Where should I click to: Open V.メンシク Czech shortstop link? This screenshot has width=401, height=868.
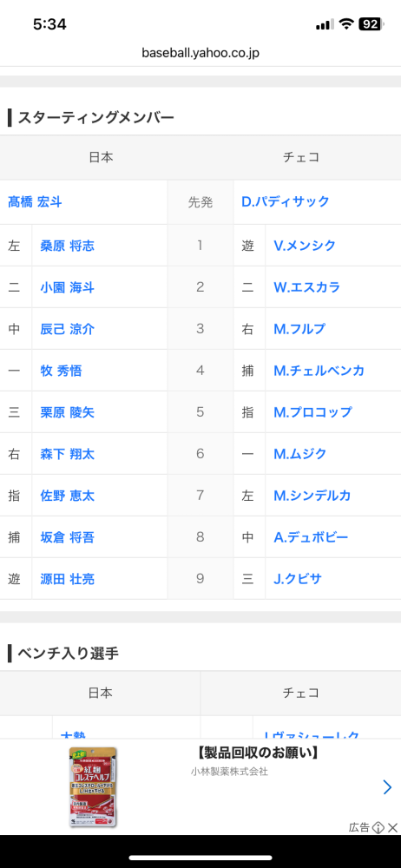pos(305,246)
